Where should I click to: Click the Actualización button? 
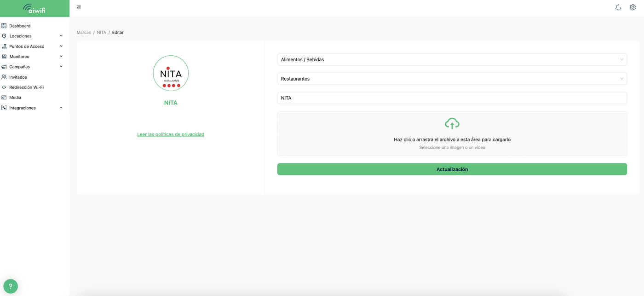[452, 169]
